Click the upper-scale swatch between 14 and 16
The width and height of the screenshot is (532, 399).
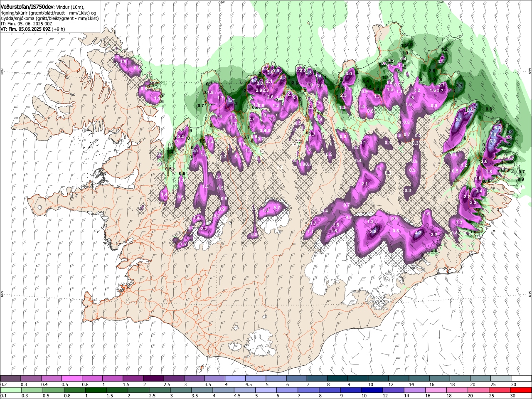coord(419,379)
